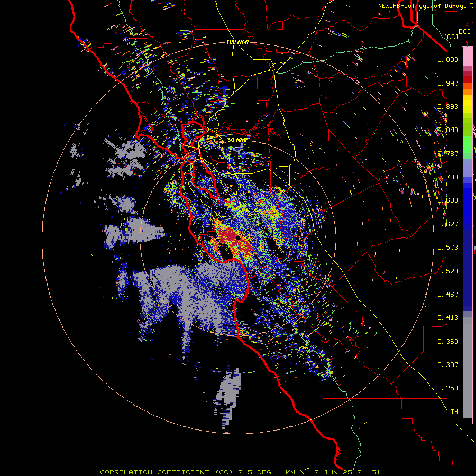The width and height of the screenshot is (476, 476).
Task: Click the 0.253 color scale label
Action: [x=448, y=388]
